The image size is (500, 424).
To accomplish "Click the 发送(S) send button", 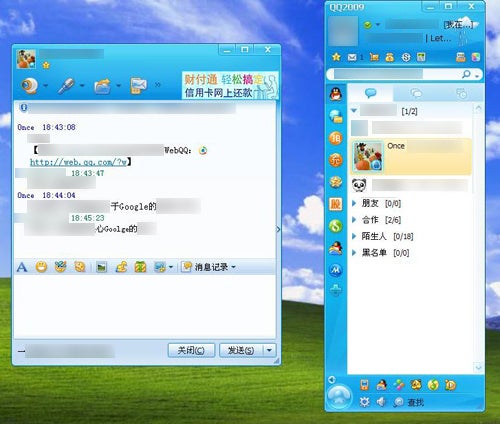I will coord(241,350).
